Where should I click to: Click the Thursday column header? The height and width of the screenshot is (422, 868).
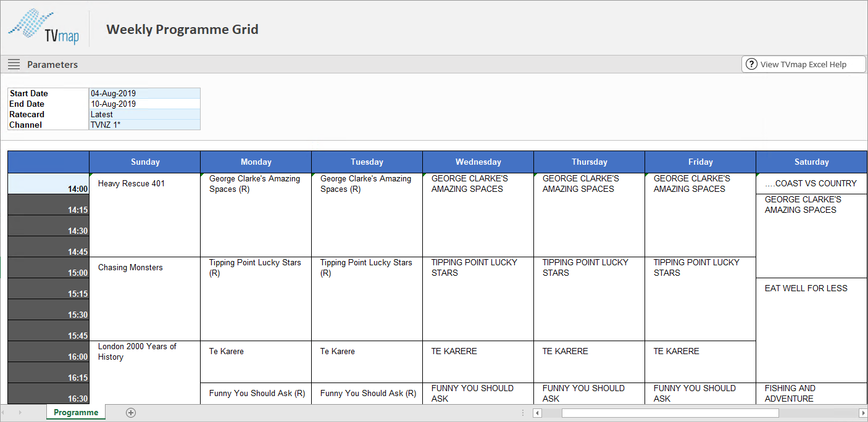coord(590,162)
